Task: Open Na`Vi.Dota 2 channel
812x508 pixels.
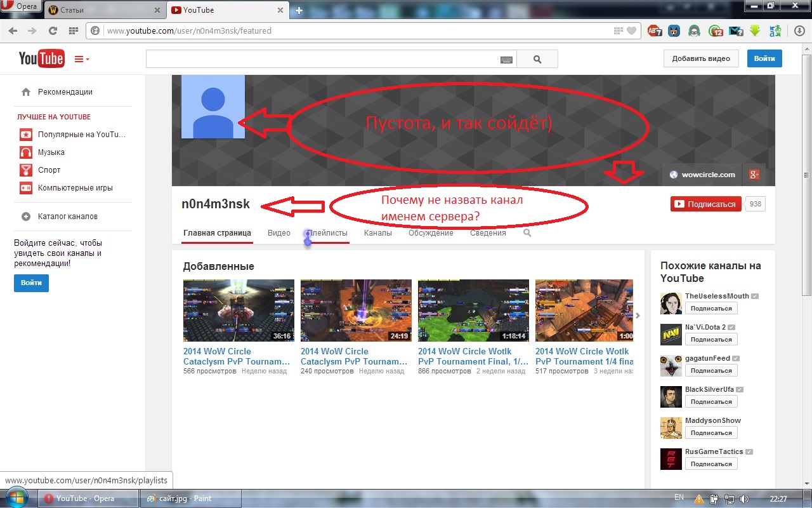Action: click(x=705, y=327)
